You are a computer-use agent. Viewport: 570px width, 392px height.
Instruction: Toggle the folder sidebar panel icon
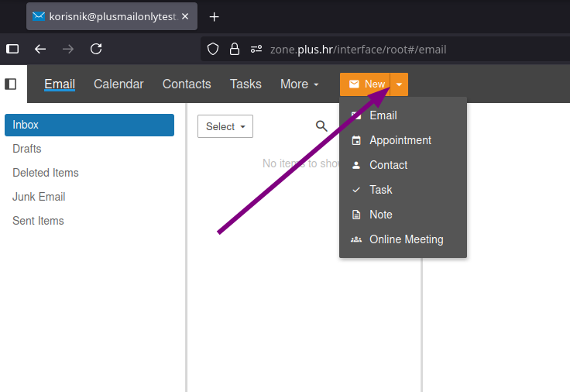(x=11, y=84)
